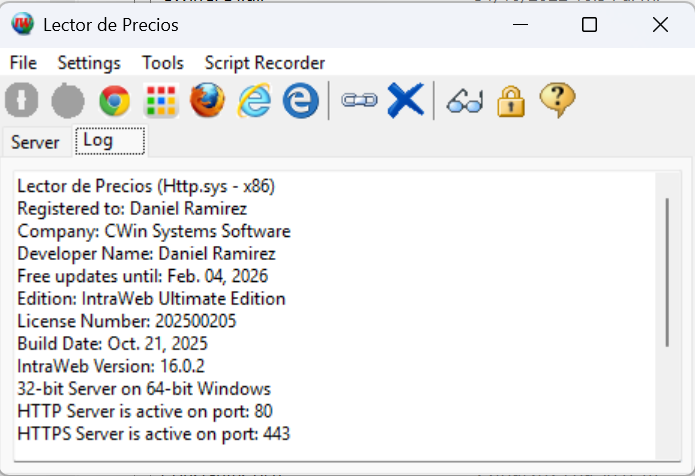
Task: Open the Script Recorder menu
Action: click(265, 63)
